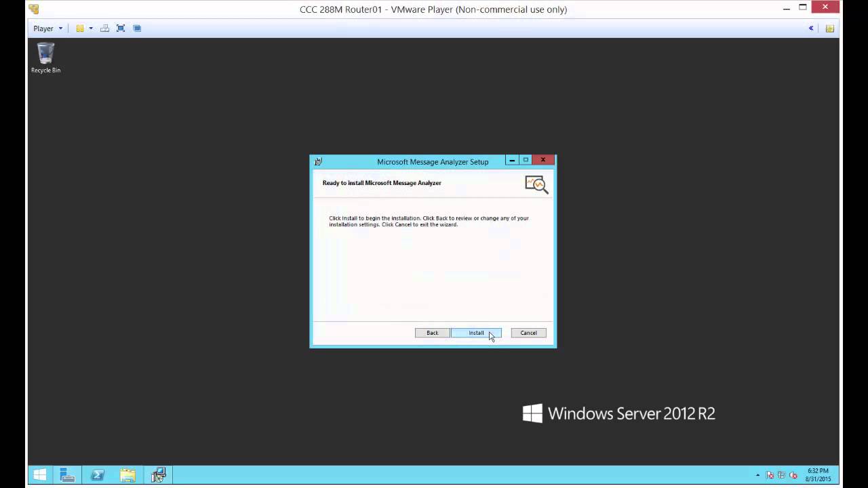
Task: Send Ctrl+Alt+Del to the virtual machine
Action: point(104,28)
